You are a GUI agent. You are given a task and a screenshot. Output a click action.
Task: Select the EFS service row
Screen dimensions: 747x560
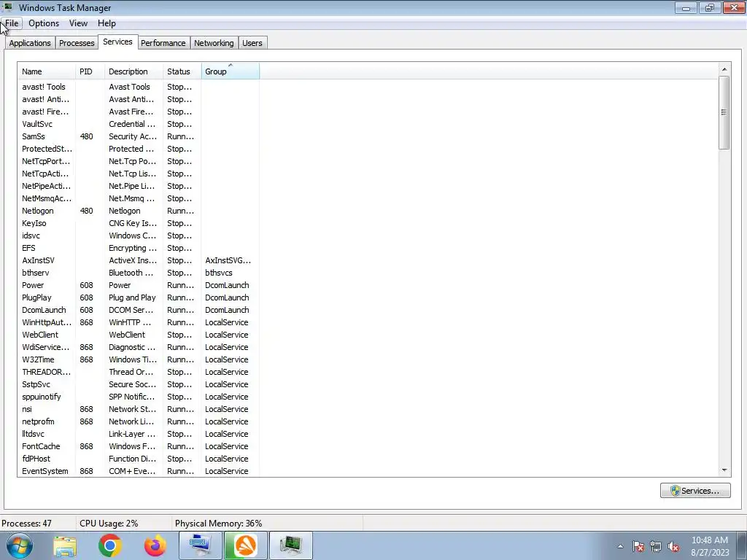(x=138, y=248)
